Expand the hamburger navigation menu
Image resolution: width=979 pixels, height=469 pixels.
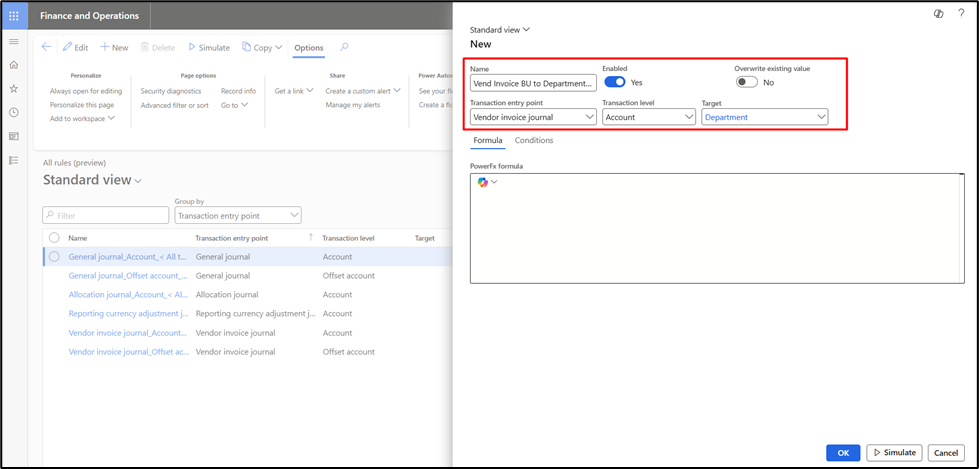click(x=14, y=41)
